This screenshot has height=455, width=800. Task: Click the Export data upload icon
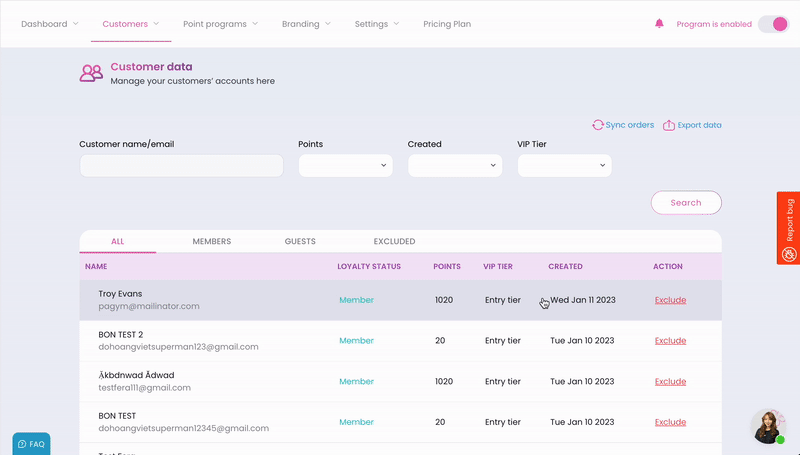click(668, 125)
